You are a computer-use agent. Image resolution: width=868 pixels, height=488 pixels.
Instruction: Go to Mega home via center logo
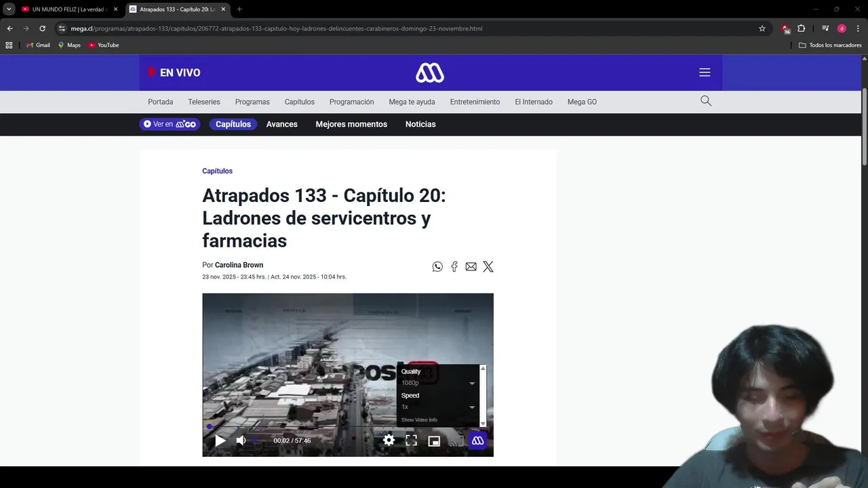point(430,73)
